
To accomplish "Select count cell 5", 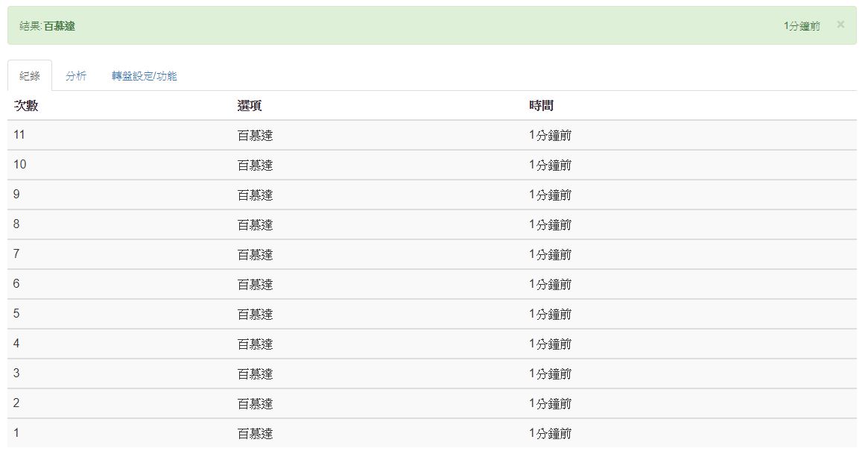I will coord(16,314).
